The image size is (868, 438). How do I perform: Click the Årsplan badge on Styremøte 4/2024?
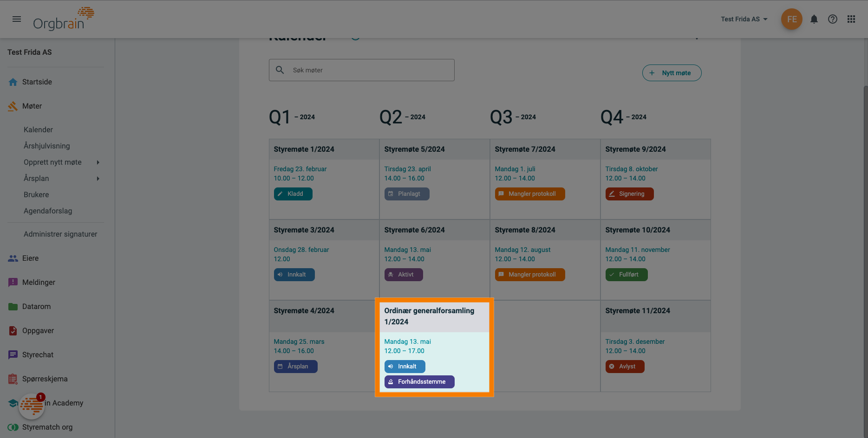tap(296, 367)
